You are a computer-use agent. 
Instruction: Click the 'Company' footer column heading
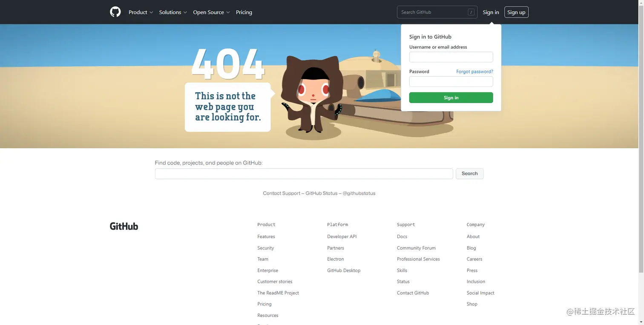click(476, 224)
